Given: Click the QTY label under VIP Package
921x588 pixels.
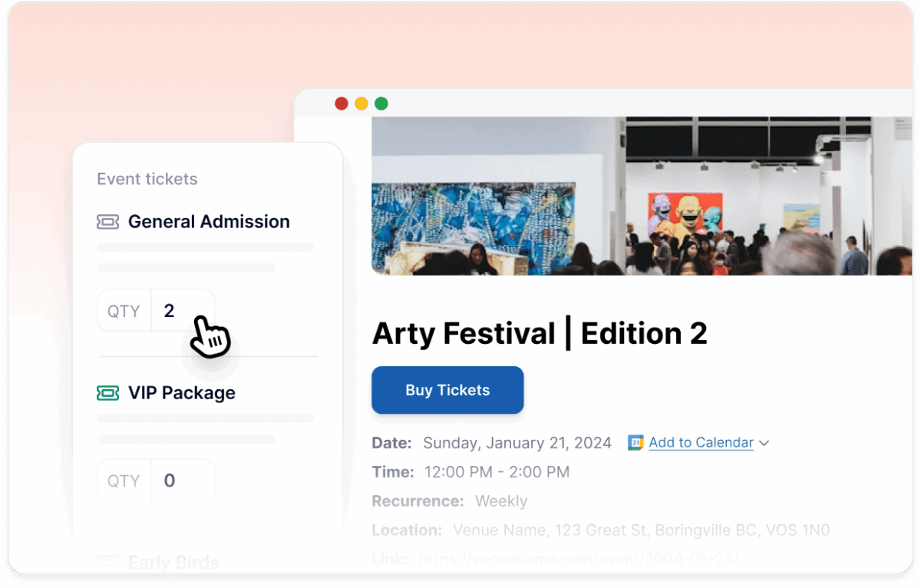Looking at the screenshot, I should click(124, 481).
